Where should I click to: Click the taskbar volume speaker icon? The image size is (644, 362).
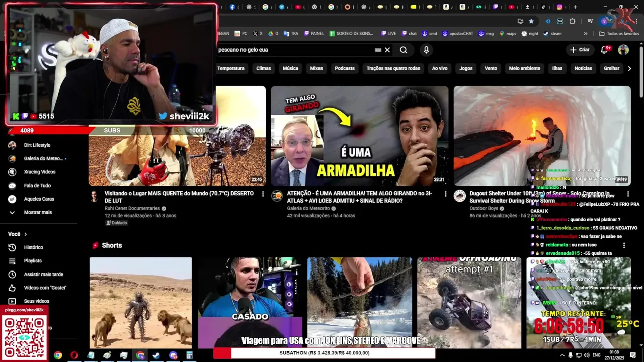tap(586, 355)
